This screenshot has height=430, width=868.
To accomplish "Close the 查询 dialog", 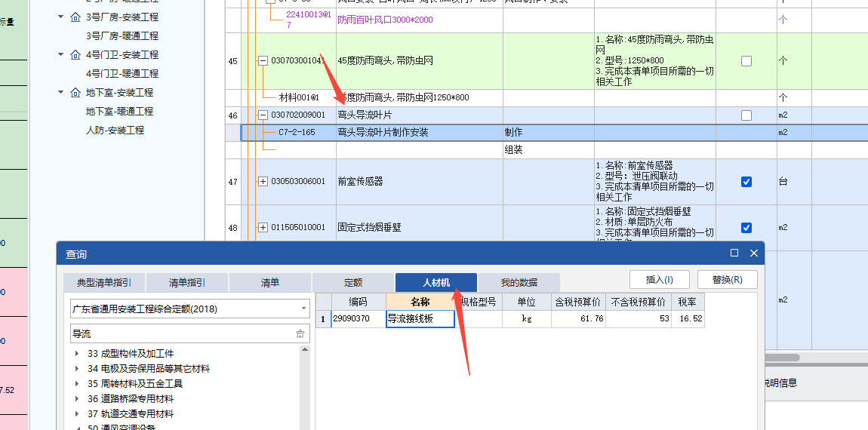I will (753, 253).
